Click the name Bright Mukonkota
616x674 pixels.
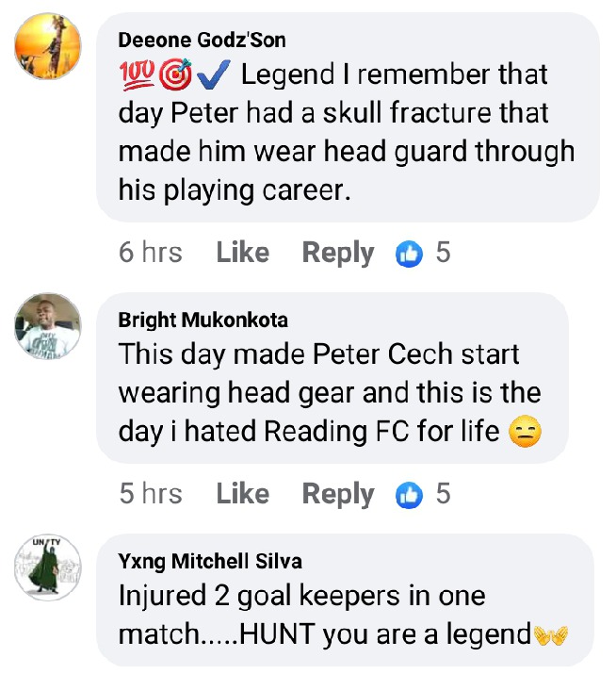(203, 321)
